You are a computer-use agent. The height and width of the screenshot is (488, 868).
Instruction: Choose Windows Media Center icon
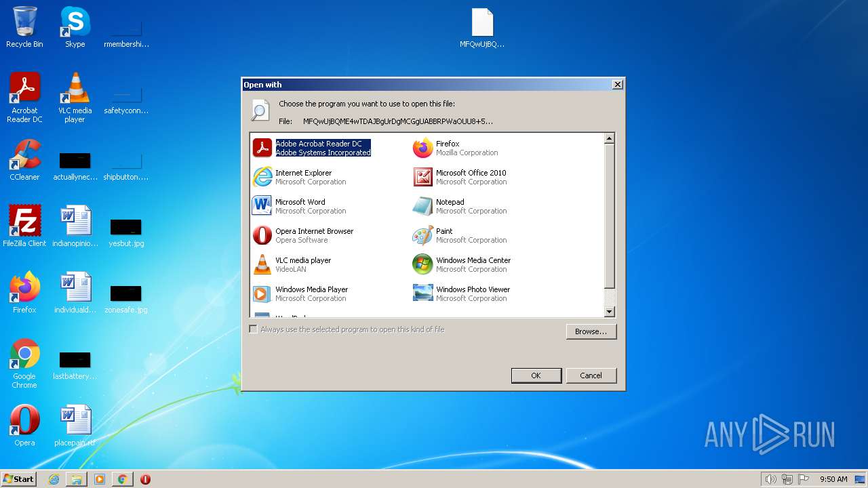[x=422, y=264]
